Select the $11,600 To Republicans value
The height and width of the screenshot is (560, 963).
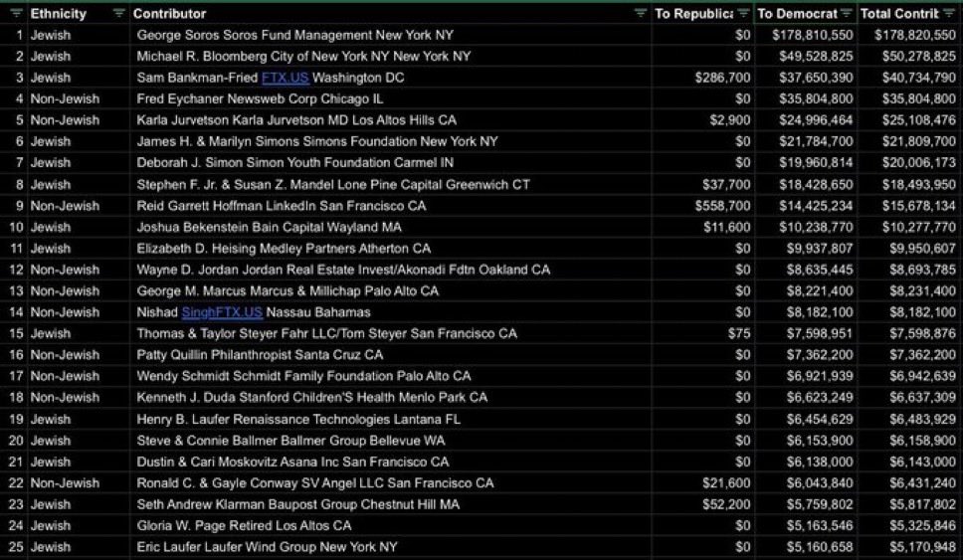click(726, 227)
